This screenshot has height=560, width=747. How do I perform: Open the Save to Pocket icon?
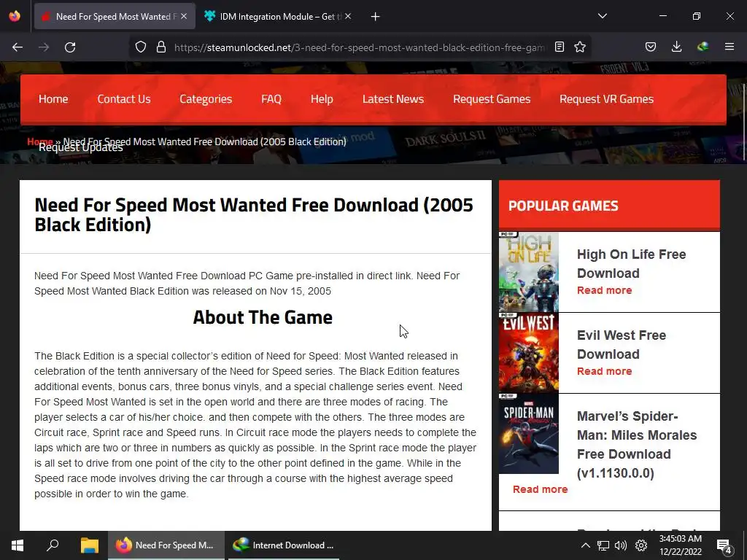[x=650, y=47]
